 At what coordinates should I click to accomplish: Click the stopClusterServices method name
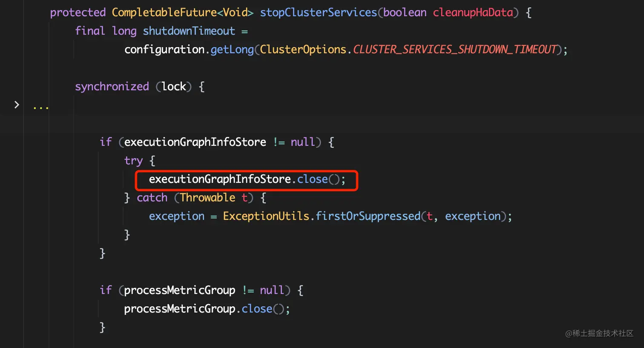tap(319, 12)
